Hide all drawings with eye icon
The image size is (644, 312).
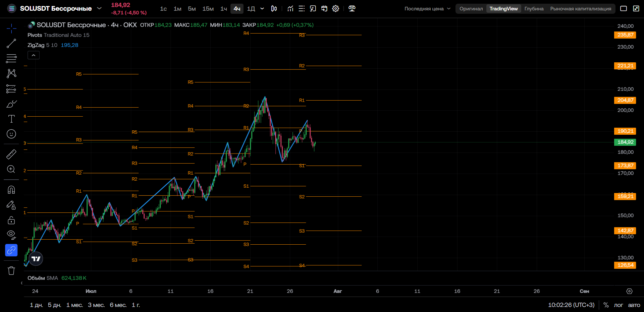coord(11,235)
